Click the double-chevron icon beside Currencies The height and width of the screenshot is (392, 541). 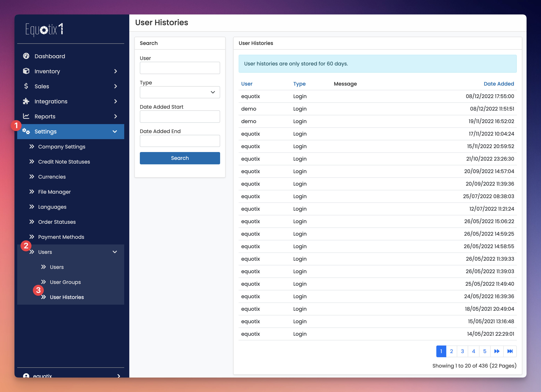click(32, 176)
